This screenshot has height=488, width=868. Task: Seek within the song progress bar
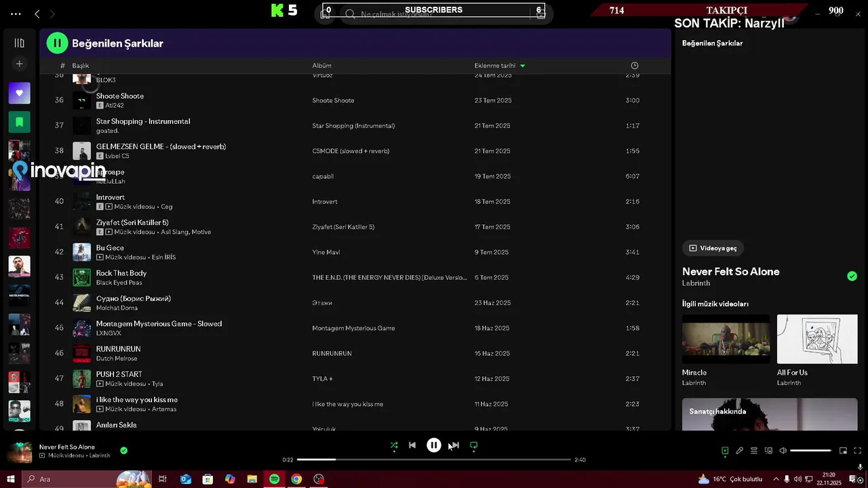click(434, 460)
